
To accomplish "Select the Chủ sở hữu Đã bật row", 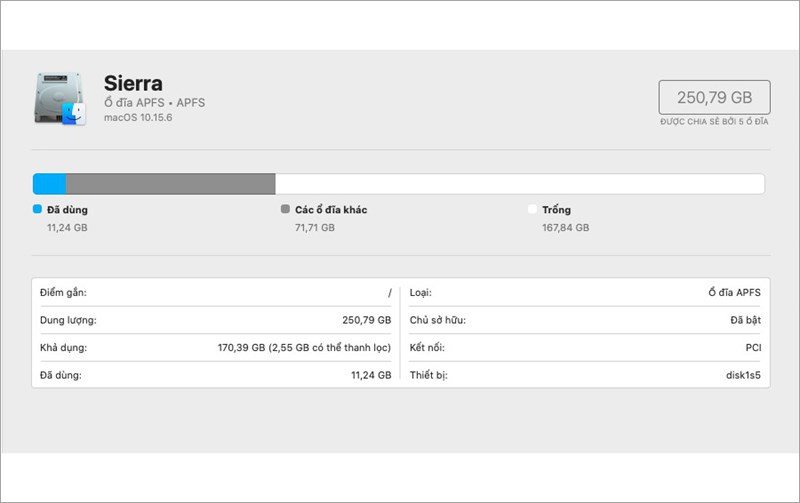I will [x=585, y=320].
